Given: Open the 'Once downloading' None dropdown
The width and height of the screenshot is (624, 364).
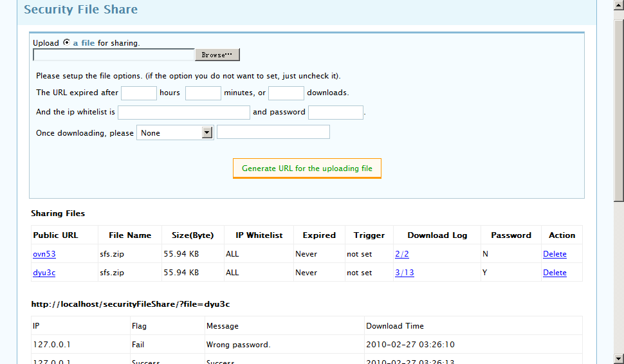Looking at the screenshot, I should (175, 132).
